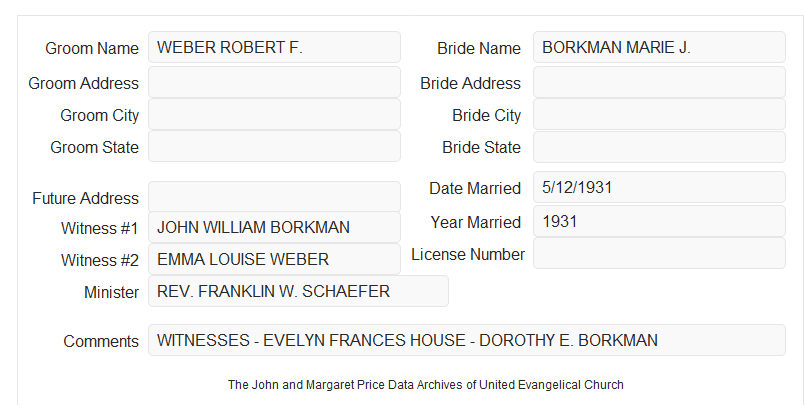Click the Groom Name label
805x405 pixels.
[92, 48]
